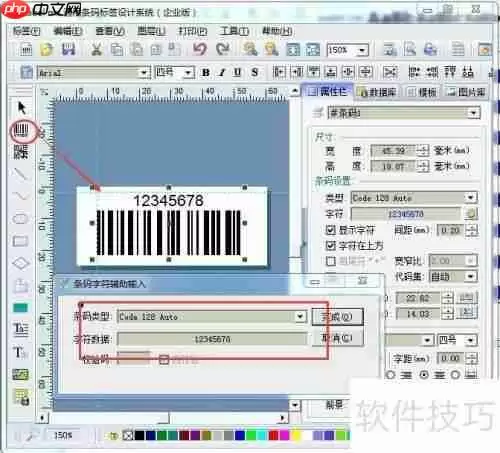Open the 编辑(E) menu

pos(68,31)
